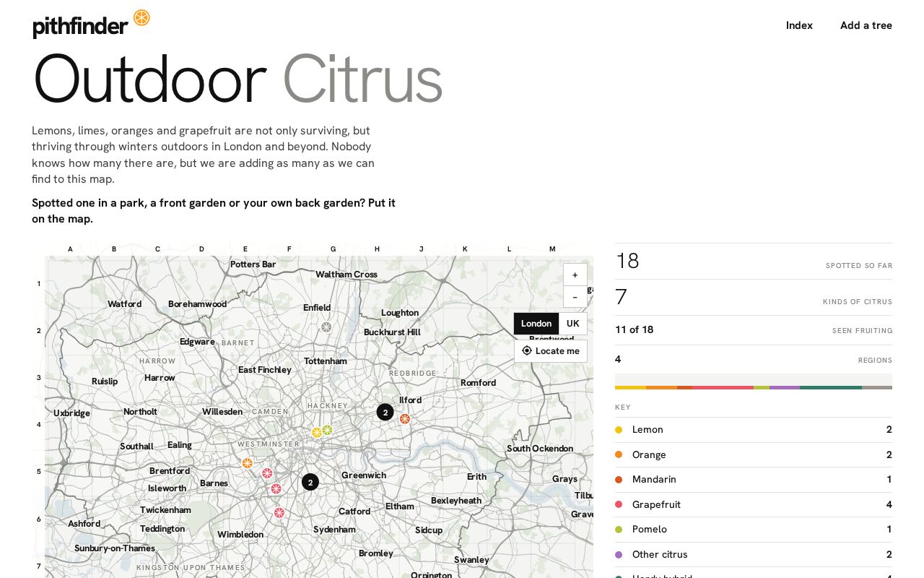Click the green Pomelo dot in the key
924x578 pixels.
(619, 530)
